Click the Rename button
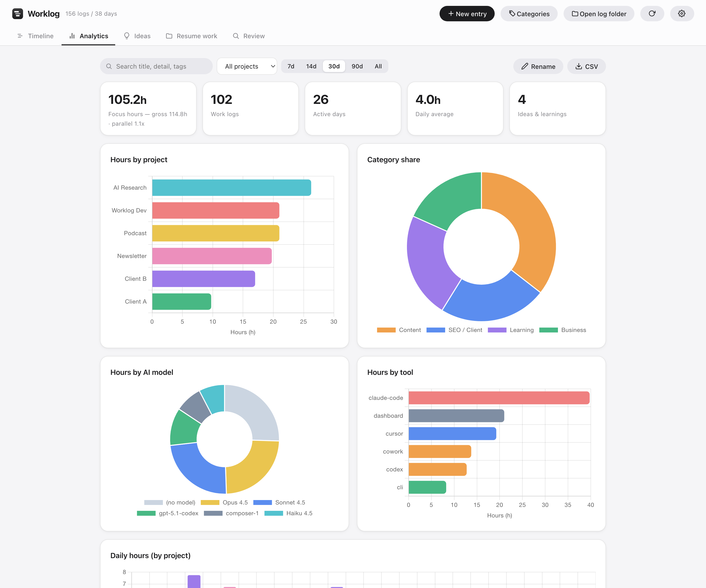The image size is (706, 588). click(x=538, y=67)
